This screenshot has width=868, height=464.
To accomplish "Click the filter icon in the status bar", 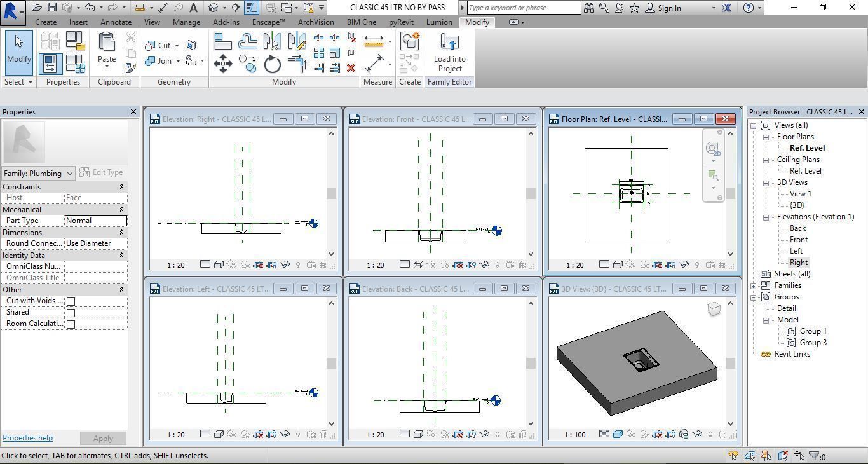I will (813, 456).
